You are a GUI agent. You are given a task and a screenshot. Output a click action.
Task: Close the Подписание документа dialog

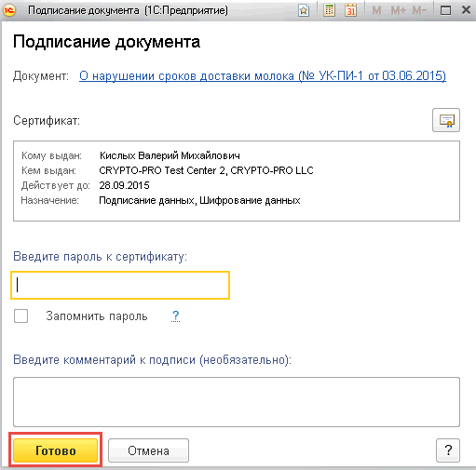(466, 10)
